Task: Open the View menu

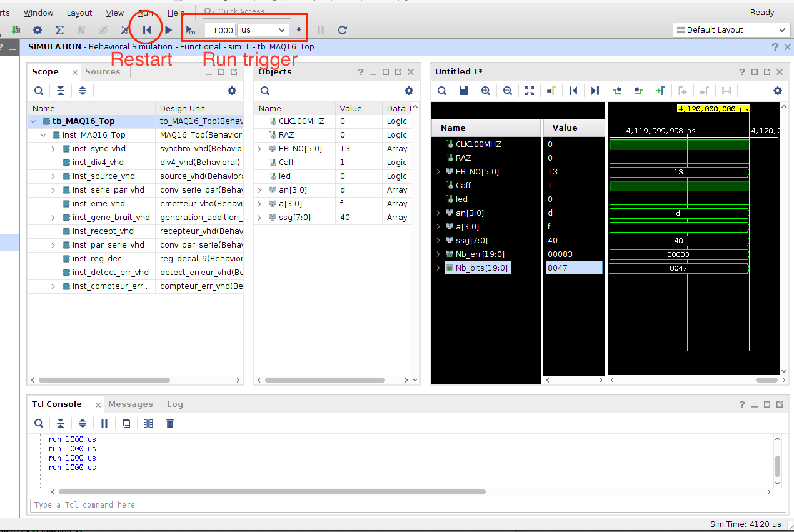Action: [x=115, y=13]
